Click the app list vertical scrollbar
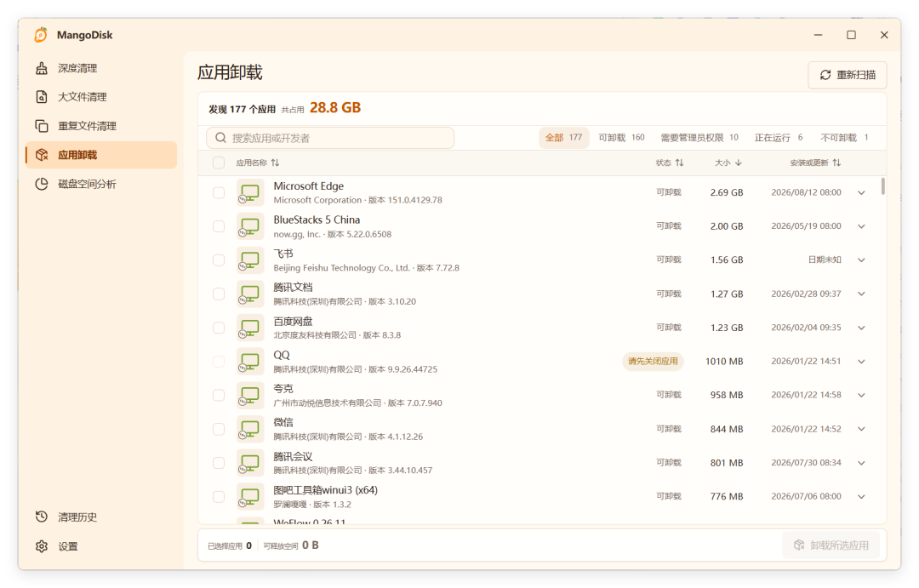This screenshot has width=919, height=588. 882,186
